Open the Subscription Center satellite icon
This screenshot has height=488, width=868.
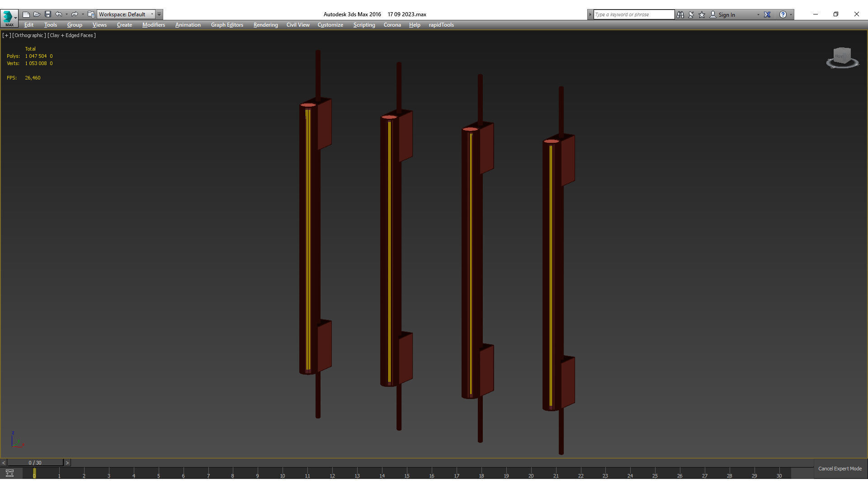pos(691,14)
